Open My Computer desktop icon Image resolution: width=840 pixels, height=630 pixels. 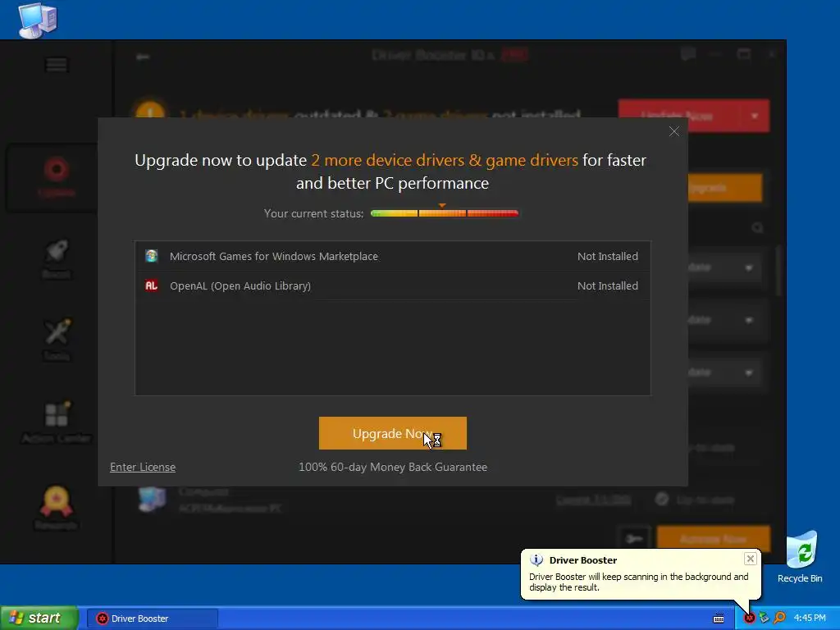tap(38, 21)
